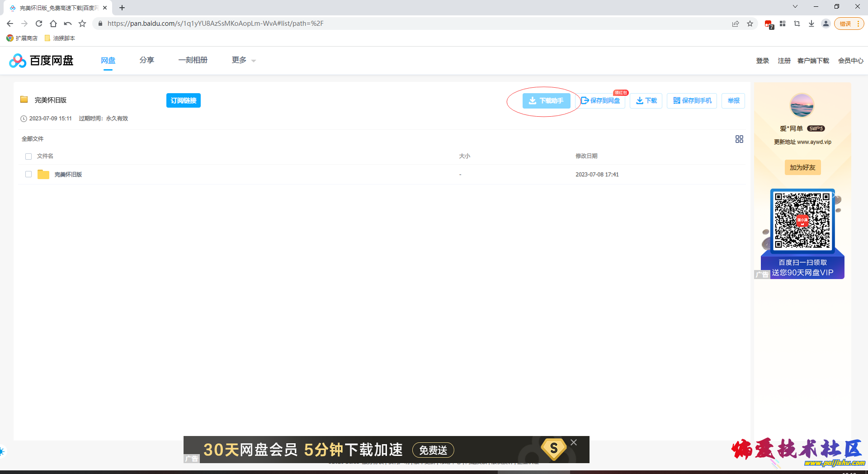Click the folder icon beside 完美怀旧版
This screenshot has width=868, height=474.
(43, 174)
